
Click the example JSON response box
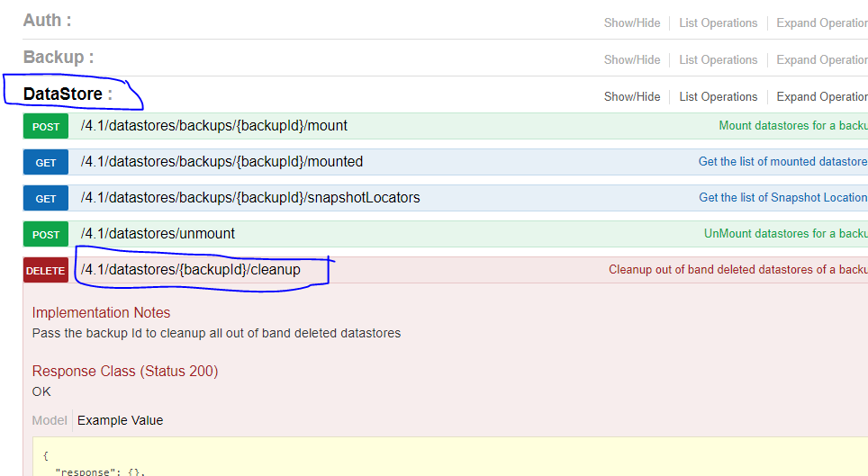450,456
